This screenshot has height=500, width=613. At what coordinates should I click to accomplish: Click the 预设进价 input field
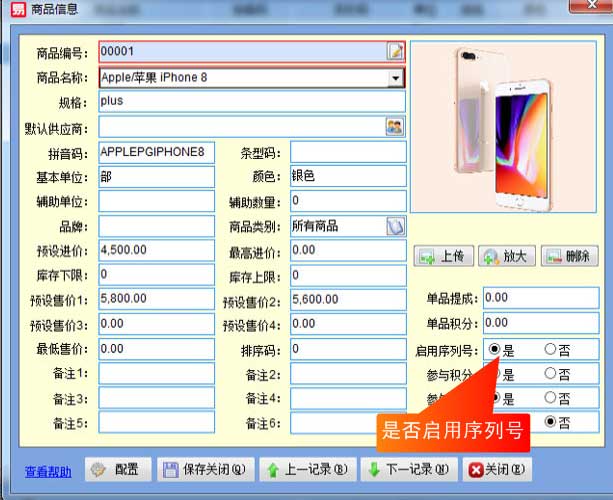156,250
